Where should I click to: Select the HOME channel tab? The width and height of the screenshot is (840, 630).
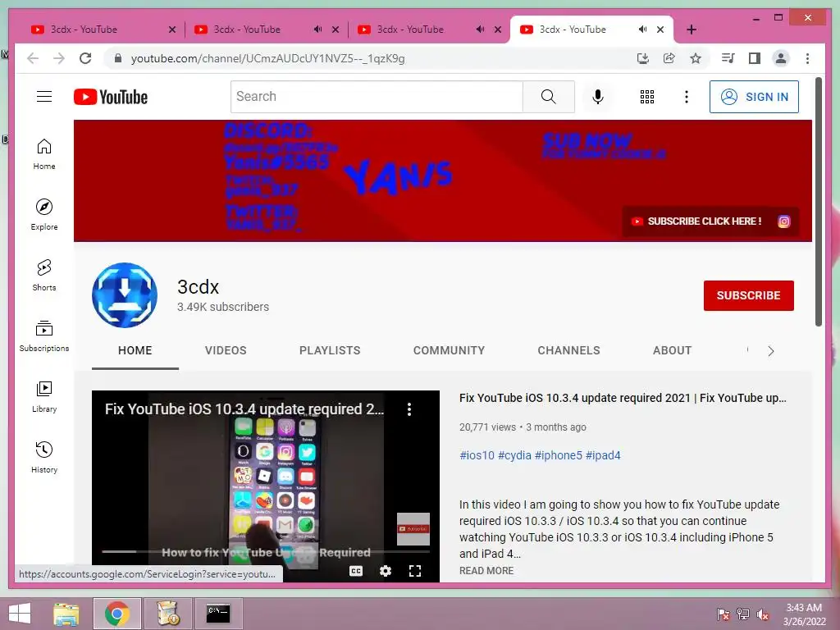point(135,350)
